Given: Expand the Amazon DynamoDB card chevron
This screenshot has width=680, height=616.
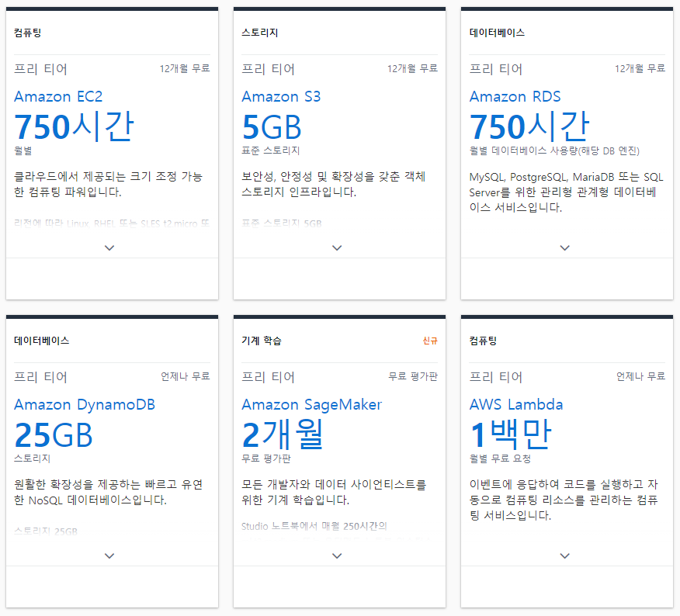Looking at the screenshot, I should tap(109, 555).
